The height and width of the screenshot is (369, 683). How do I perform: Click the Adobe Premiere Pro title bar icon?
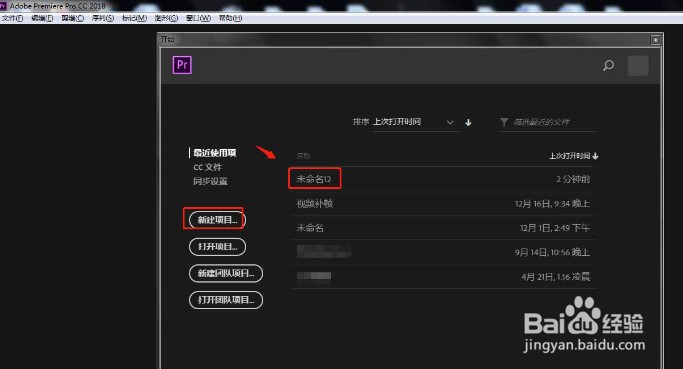[3, 6]
